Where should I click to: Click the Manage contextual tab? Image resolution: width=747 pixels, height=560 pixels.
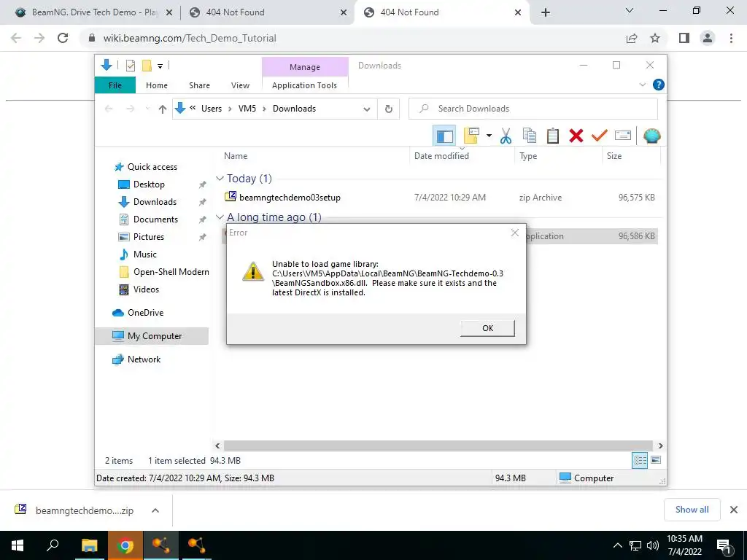tap(305, 67)
